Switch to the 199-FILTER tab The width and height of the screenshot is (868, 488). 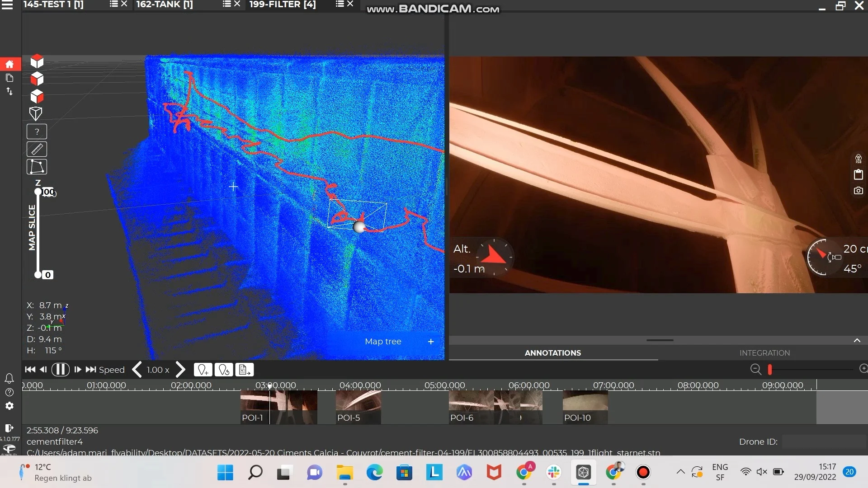click(x=283, y=5)
